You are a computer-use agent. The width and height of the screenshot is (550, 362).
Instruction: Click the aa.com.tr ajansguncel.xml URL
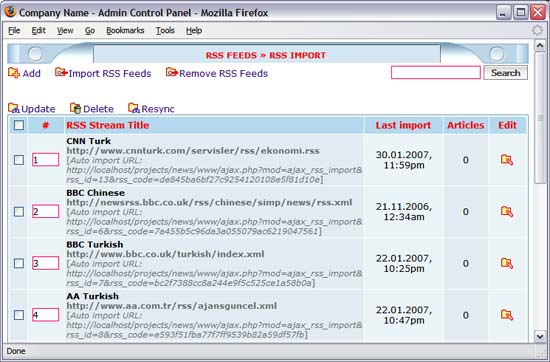172,306
